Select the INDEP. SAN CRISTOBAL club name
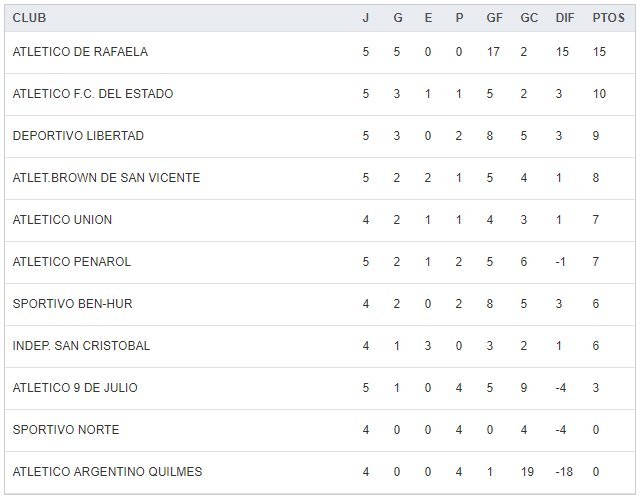Screen dimensions: 640x499 click(x=81, y=346)
